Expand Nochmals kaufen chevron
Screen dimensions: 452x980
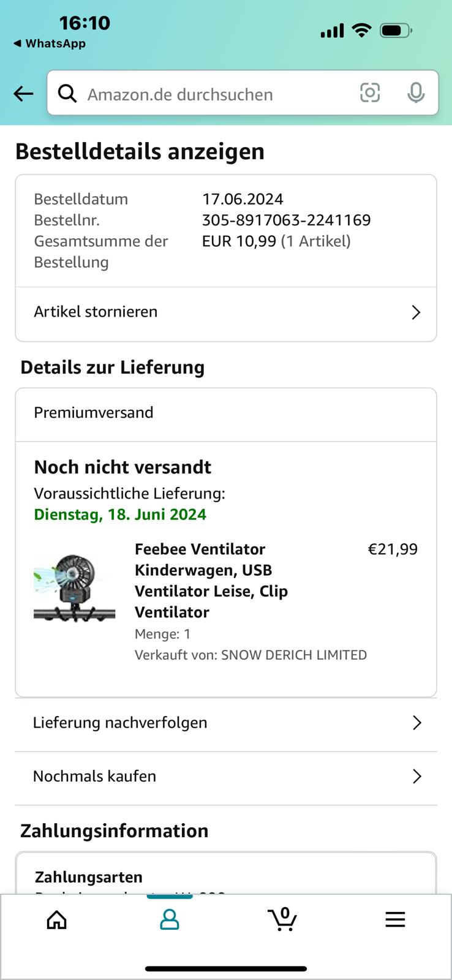tap(417, 776)
